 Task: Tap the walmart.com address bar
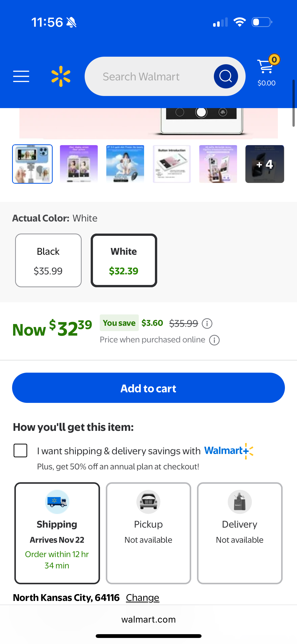(x=148, y=619)
